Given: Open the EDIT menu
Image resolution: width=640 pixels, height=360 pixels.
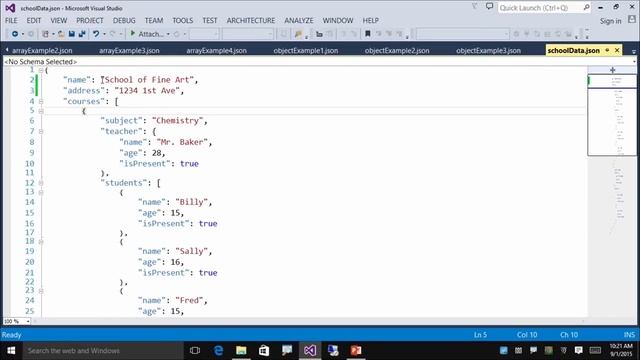Looking at the screenshot, I should pyautogui.click(x=34, y=20).
